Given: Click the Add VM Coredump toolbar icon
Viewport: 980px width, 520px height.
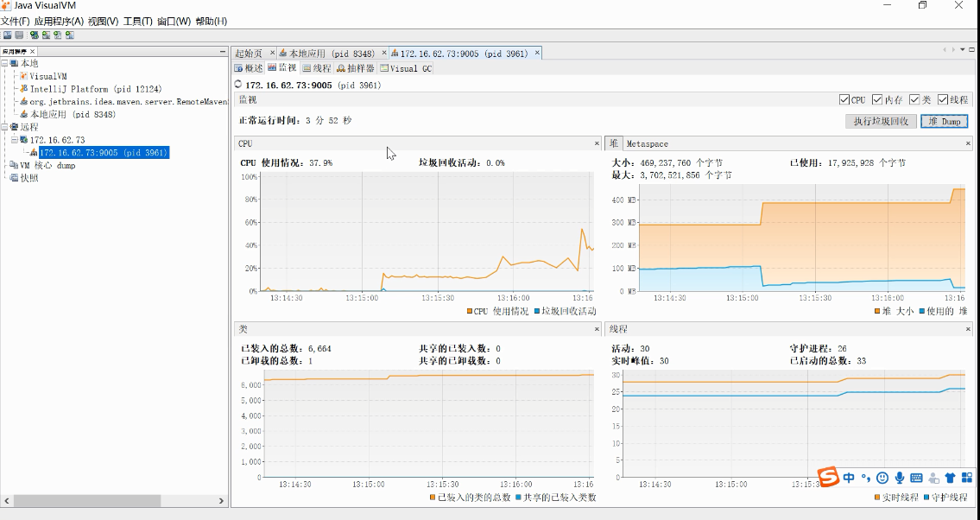Looking at the screenshot, I should tap(58, 35).
